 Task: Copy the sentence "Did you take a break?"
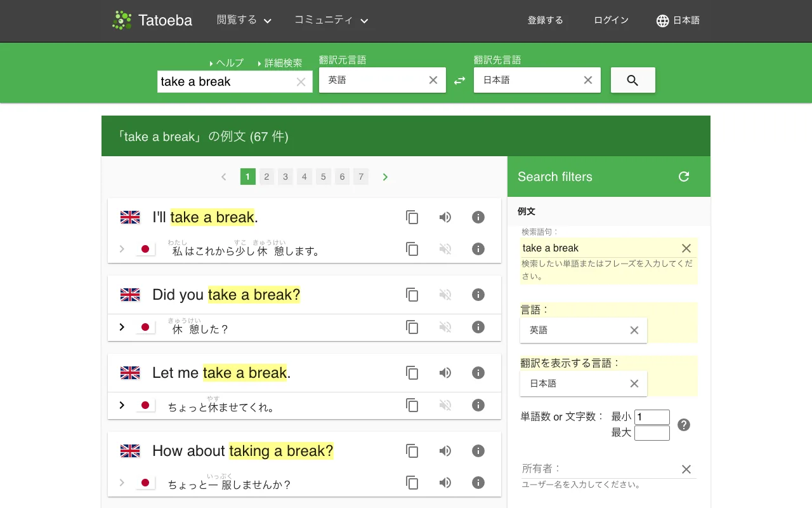412,295
